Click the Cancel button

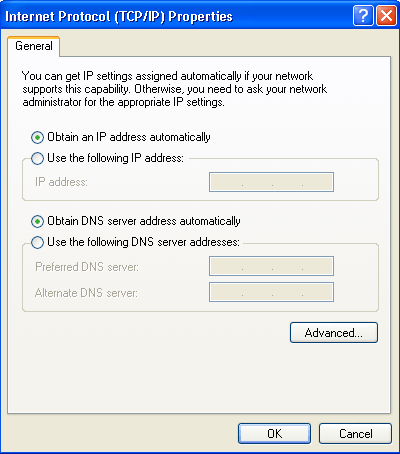pos(355,434)
